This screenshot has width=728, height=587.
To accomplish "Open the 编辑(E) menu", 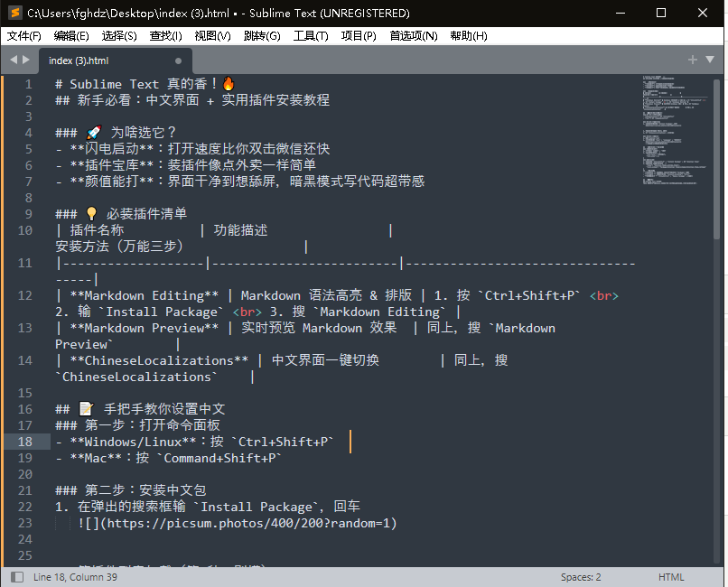I will click(x=71, y=36).
